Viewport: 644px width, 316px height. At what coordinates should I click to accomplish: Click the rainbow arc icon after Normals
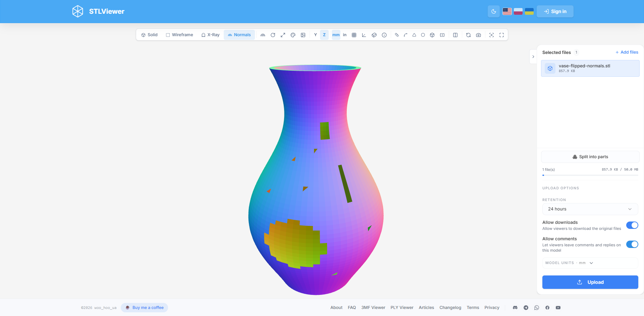point(263,35)
